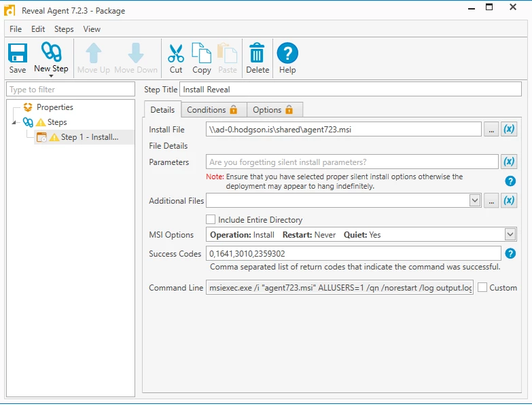Viewport: 532px width, 406px height.
Task: Click the Install File path field
Action: click(x=343, y=130)
